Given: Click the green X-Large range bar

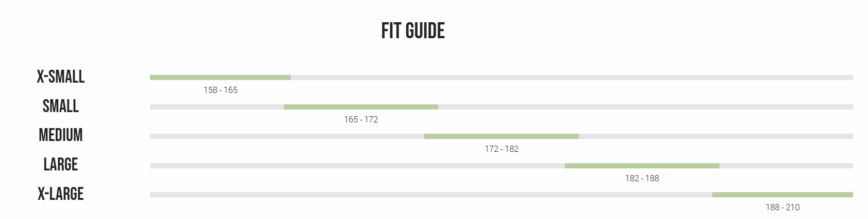Looking at the screenshot, I should coord(782,195).
